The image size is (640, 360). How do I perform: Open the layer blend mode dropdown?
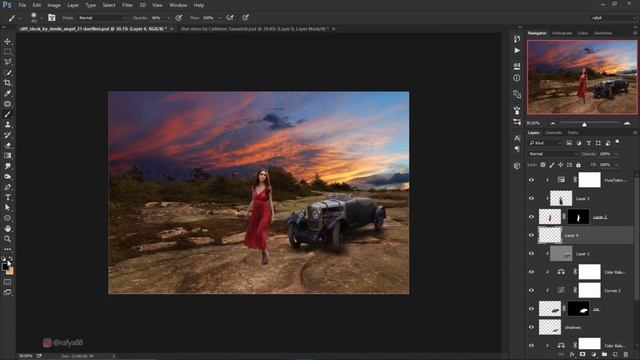[553, 154]
